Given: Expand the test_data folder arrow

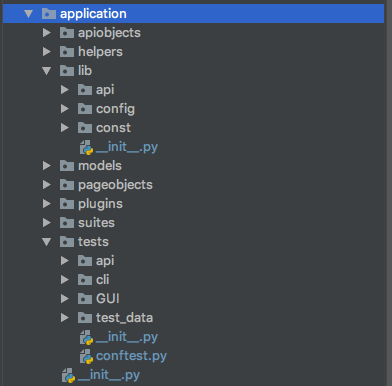Looking at the screenshot, I should point(65,318).
